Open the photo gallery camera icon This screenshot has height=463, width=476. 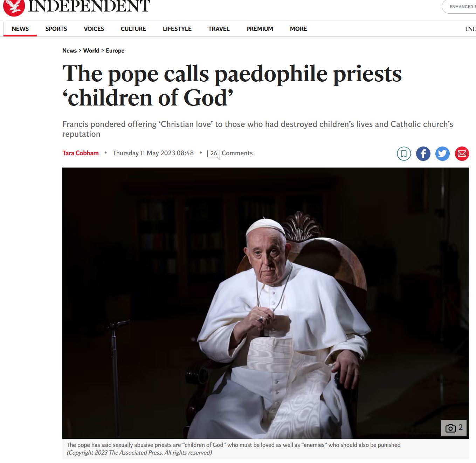click(x=454, y=428)
